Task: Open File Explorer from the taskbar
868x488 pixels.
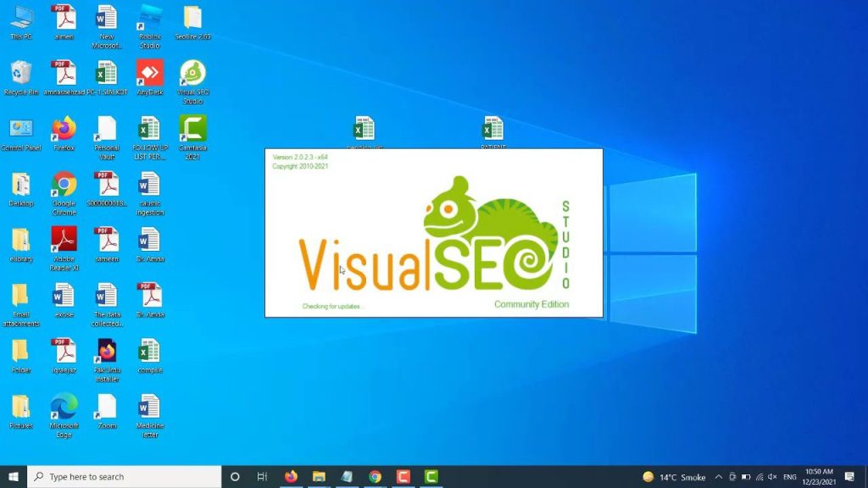Action: coord(318,476)
